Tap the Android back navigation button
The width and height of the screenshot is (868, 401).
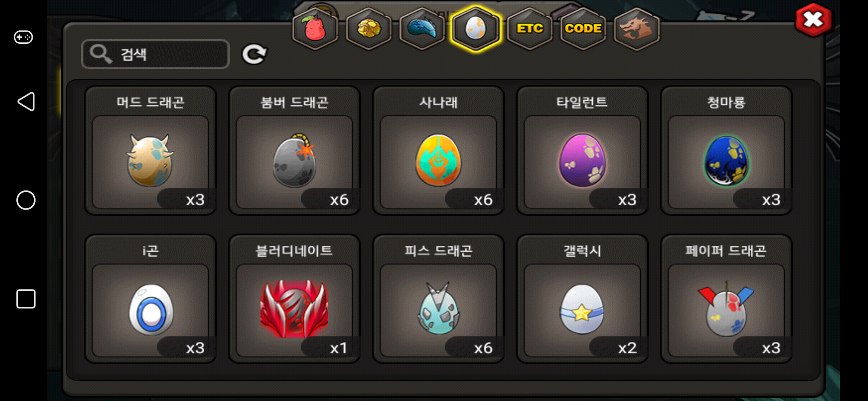[26, 102]
